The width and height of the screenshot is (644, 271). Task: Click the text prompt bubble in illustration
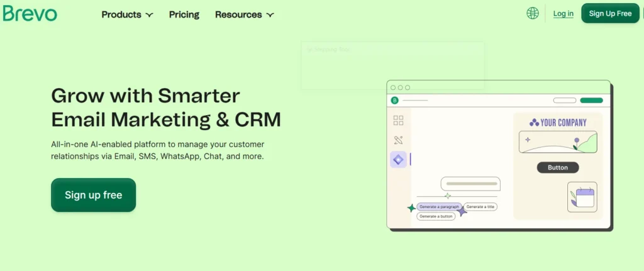(x=470, y=184)
